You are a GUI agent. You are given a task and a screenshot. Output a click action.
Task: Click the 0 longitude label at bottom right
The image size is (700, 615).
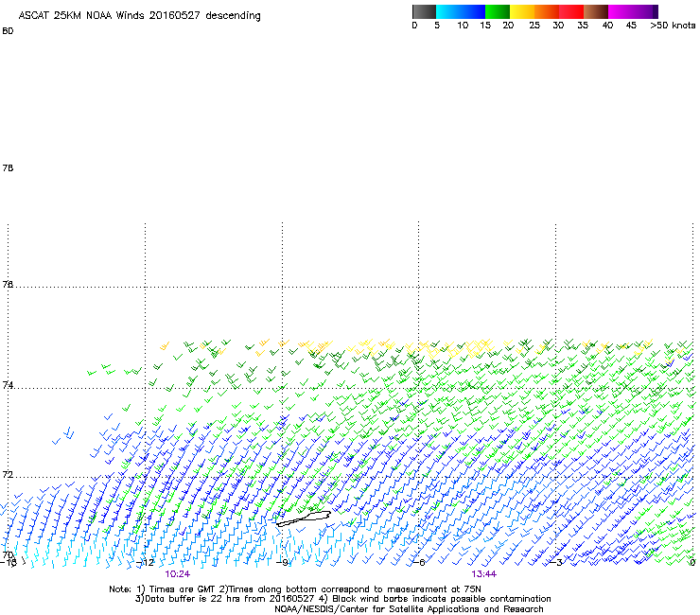(692, 562)
